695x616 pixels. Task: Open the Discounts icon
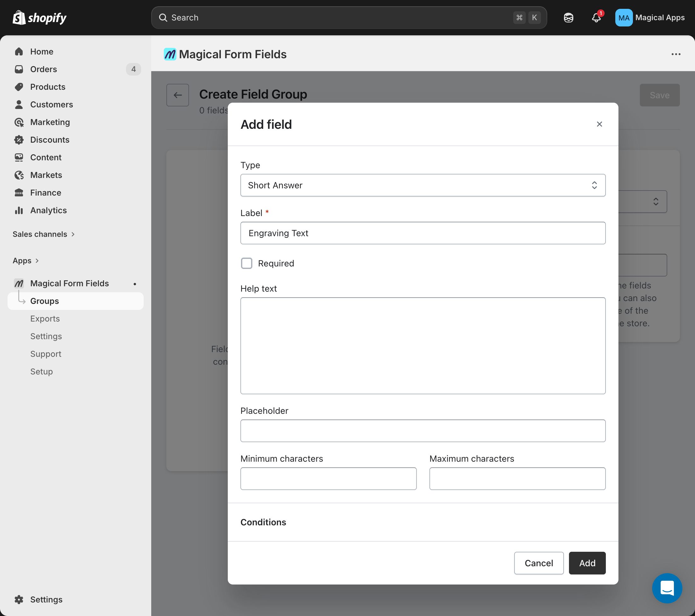[19, 140]
